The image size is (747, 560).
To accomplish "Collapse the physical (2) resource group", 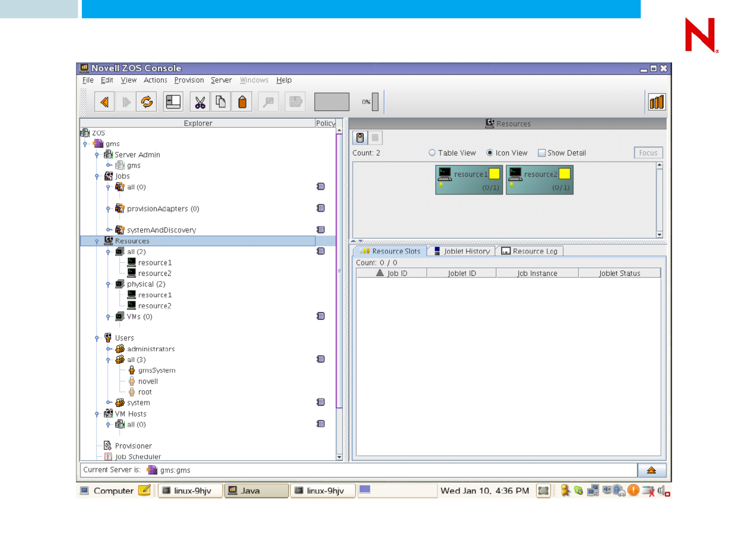I will tap(108, 284).
